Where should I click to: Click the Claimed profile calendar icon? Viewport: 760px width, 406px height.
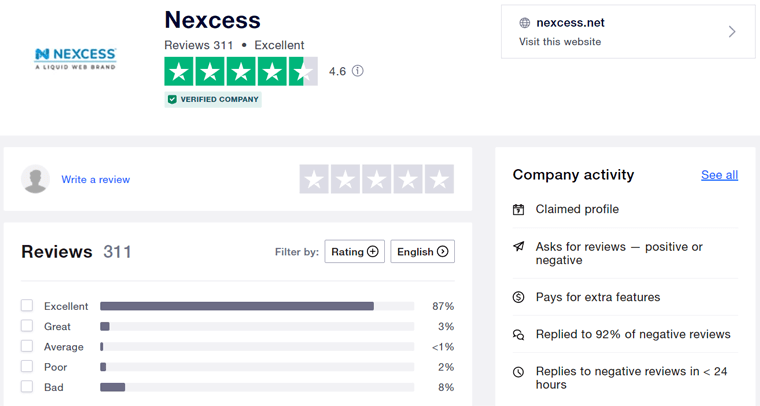(x=518, y=210)
